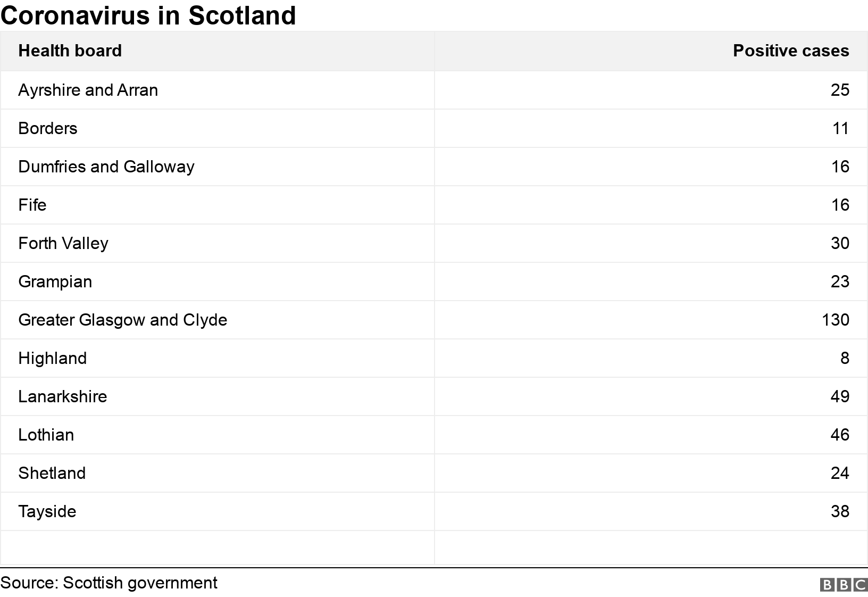Screen dimensions: 868x597
Task: Click the Coronavirus in Scotland title
Action: click(x=148, y=15)
